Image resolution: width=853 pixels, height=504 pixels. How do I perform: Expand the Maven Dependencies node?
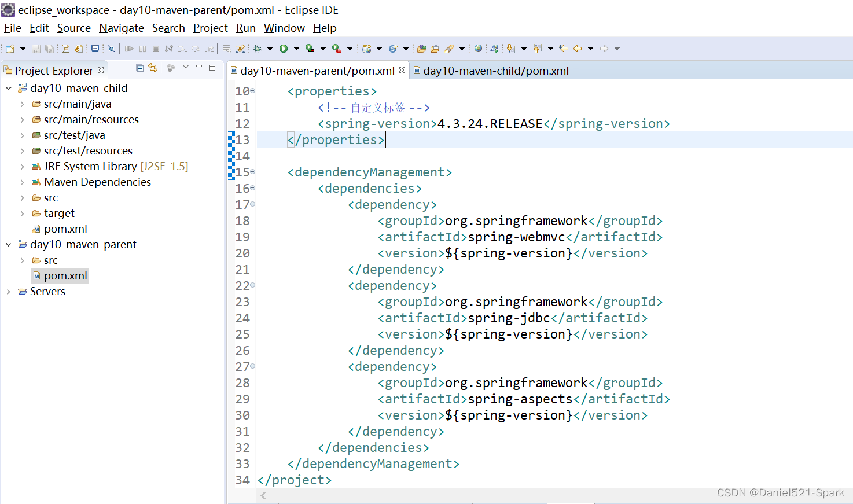(23, 182)
